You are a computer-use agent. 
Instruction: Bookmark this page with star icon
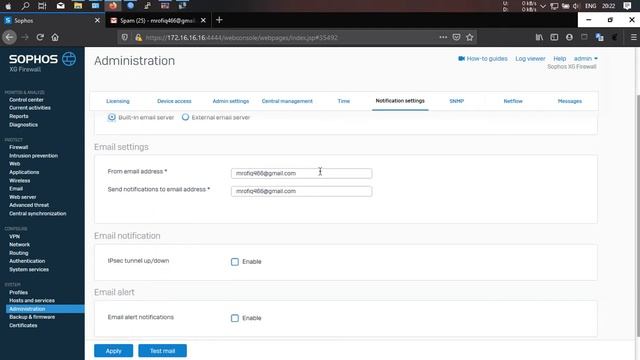470,37
